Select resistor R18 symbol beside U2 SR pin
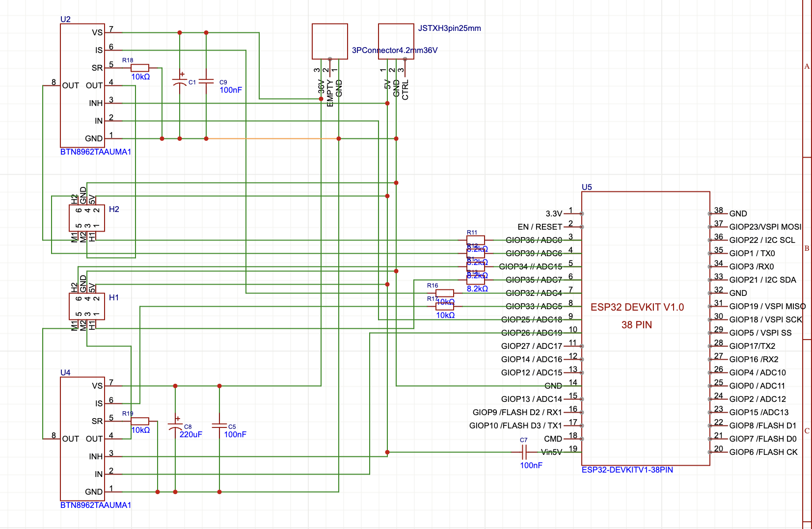Image resolution: width=812 pixels, height=529 pixels. [x=140, y=68]
